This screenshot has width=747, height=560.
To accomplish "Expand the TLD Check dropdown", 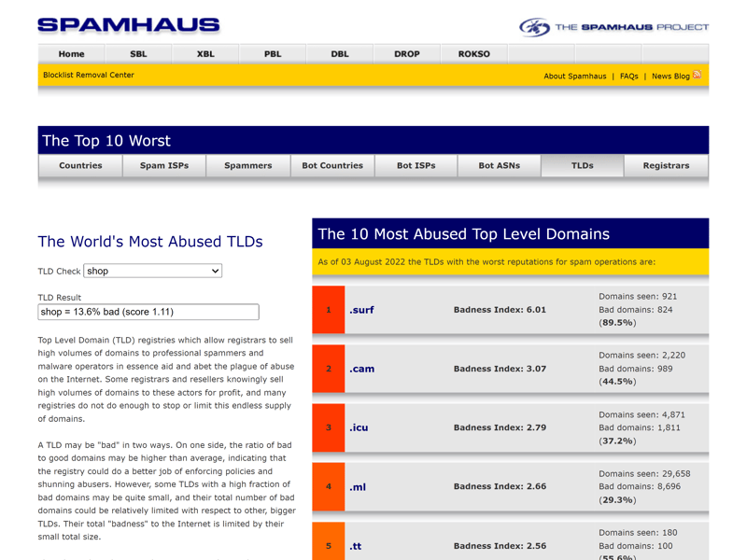I will (152, 271).
